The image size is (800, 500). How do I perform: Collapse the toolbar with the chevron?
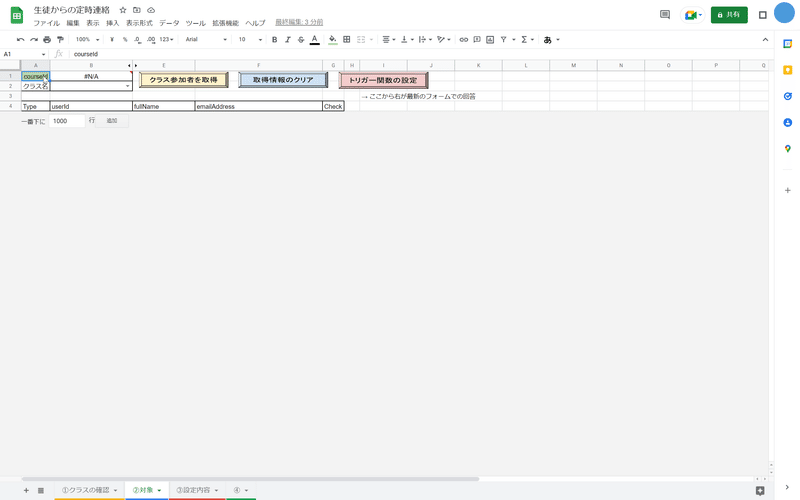coord(765,39)
